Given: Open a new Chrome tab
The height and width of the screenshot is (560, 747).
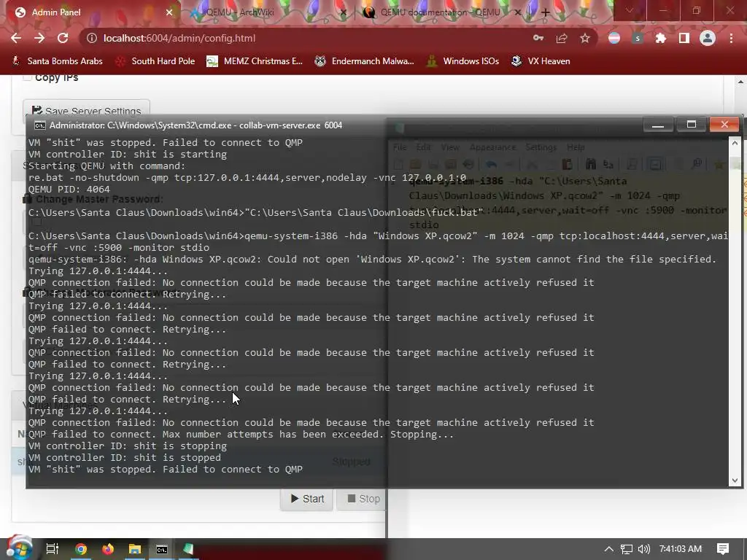Looking at the screenshot, I should pos(546,12).
